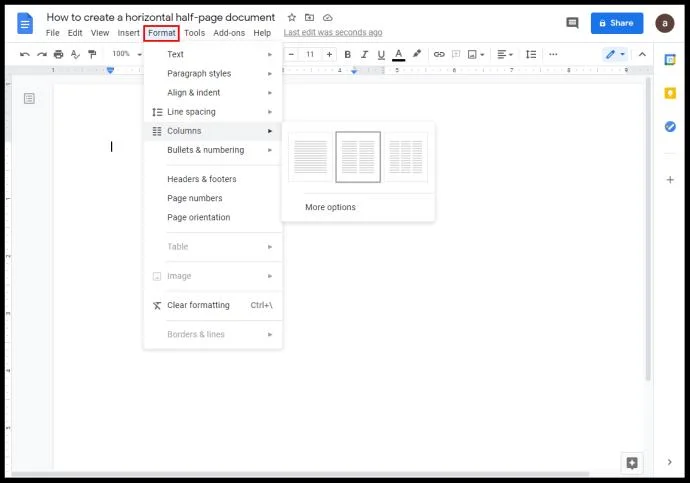Star the document
The image size is (690, 483).
click(x=292, y=18)
